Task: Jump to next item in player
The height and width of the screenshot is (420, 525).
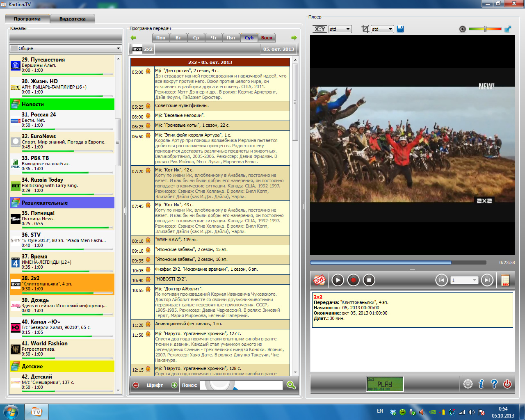Action: point(487,280)
